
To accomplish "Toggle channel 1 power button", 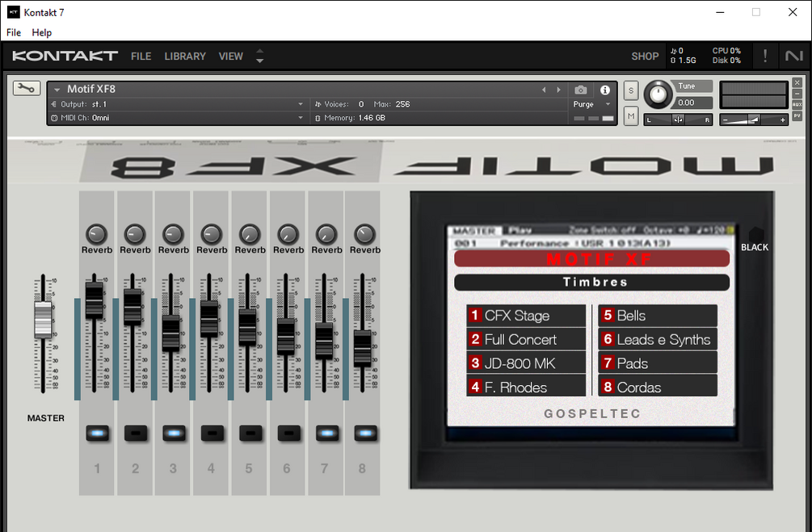I will point(97,434).
